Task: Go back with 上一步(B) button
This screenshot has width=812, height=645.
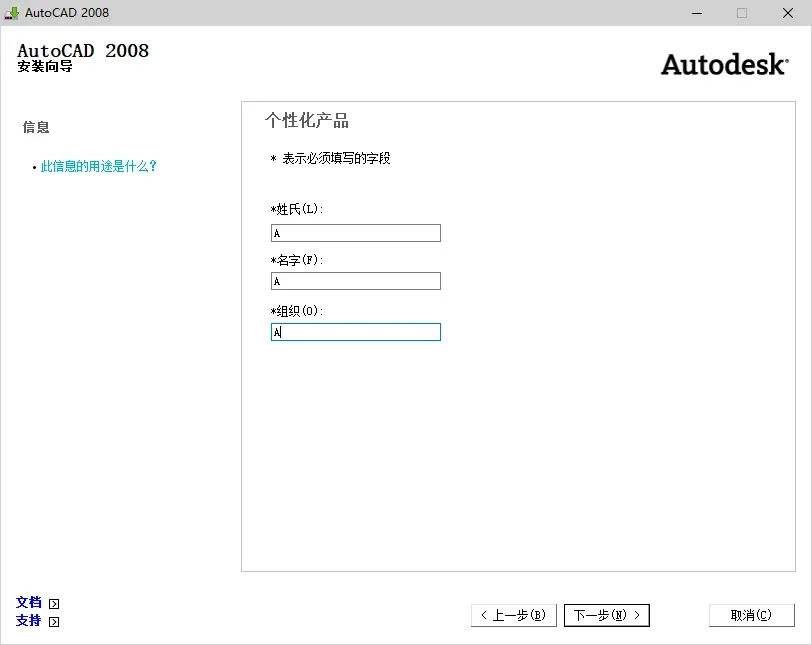Action: click(514, 615)
